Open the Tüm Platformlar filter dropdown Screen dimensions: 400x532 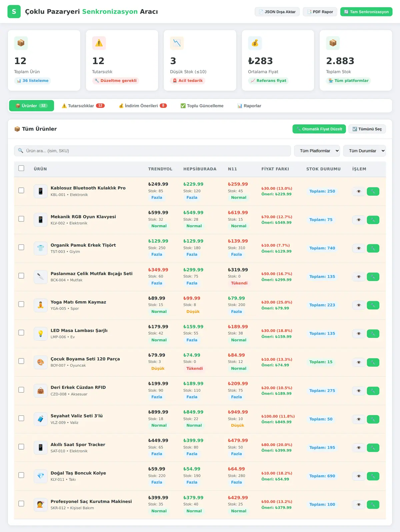[x=317, y=151]
